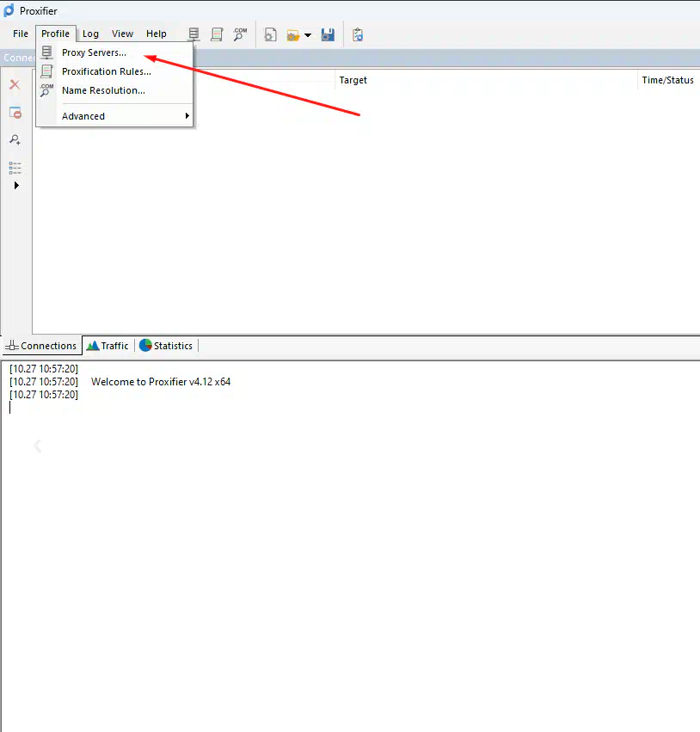Click the red X close connection icon
Screen dimensions: 700x732
click(x=15, y=84)
